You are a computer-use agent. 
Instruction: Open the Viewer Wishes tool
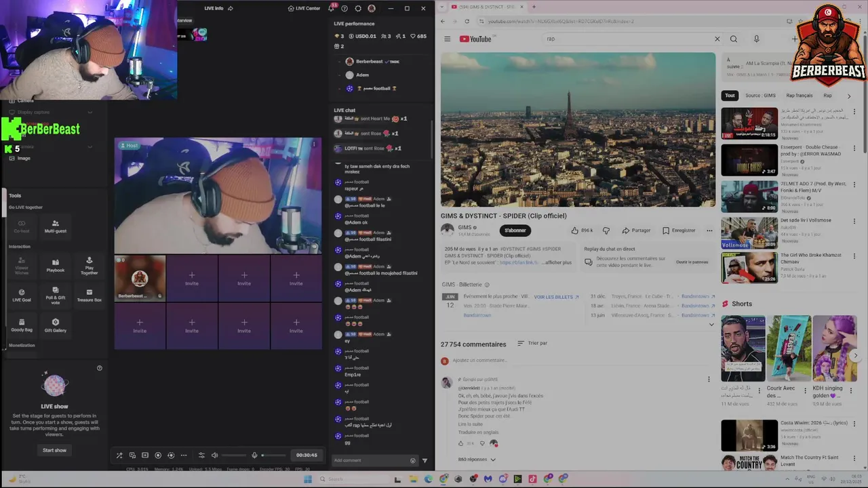pos(22,265)
